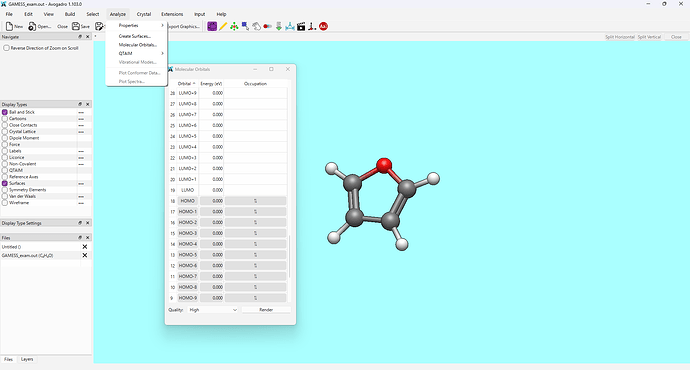
Task: Expand the Properties submenu
Action: [x=136, y=26]
